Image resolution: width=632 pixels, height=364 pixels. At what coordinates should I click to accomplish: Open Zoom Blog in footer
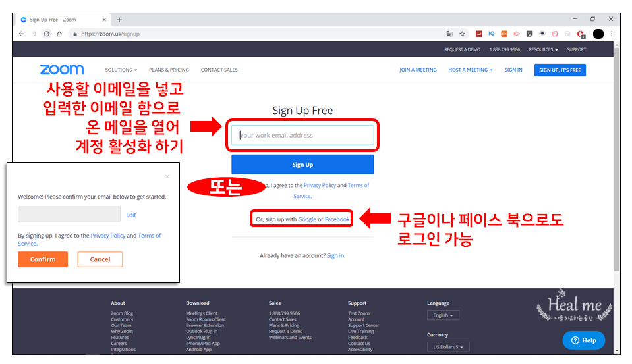pos(122,313)
